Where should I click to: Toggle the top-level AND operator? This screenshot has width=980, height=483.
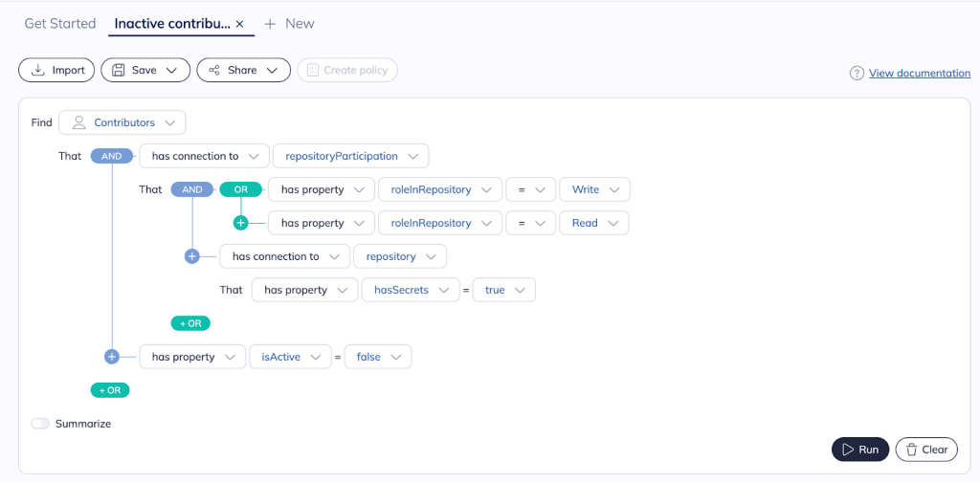click(x=112, y=156)
